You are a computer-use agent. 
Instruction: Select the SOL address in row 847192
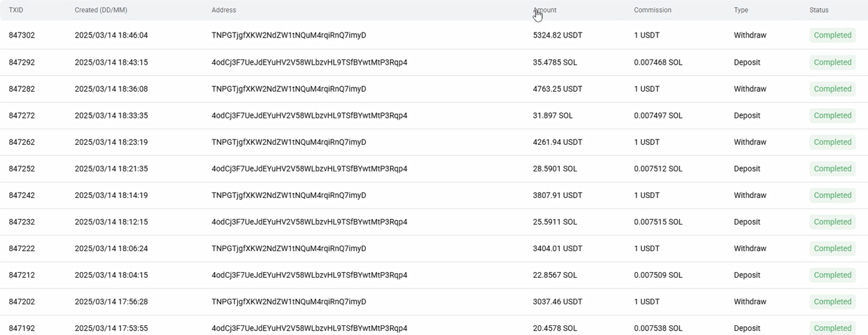click(x=309, y=328)
